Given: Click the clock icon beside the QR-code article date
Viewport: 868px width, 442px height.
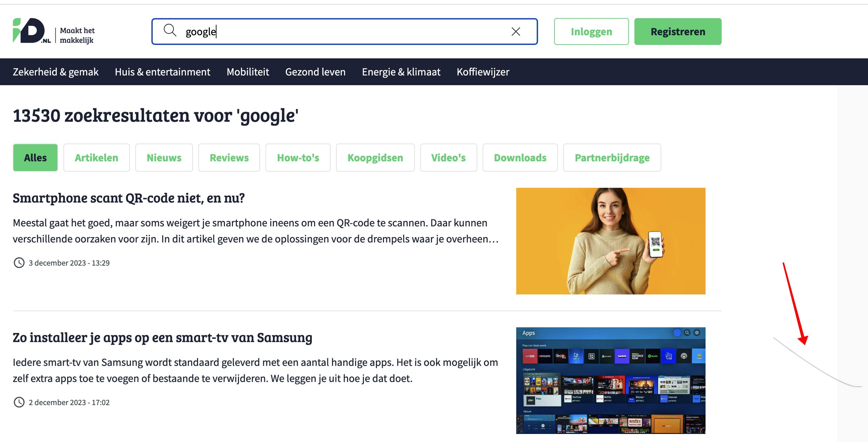Looking at the screenshot, I should coord(19,263).
